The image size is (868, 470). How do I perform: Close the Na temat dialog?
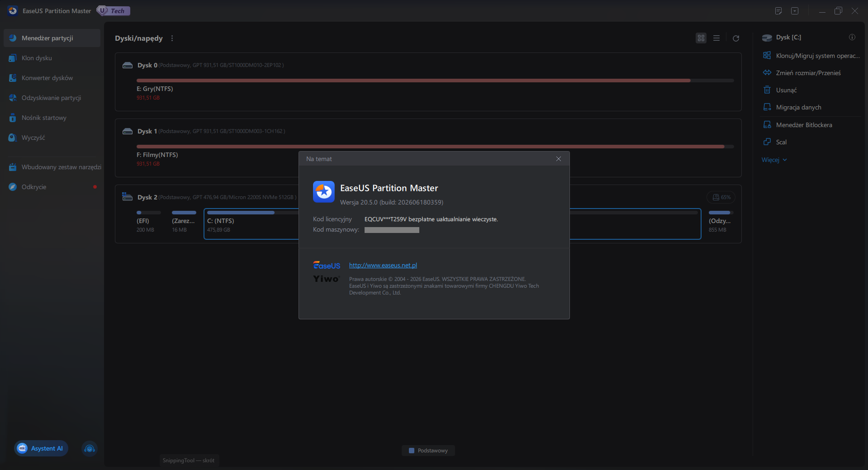[x=559, y=159]
